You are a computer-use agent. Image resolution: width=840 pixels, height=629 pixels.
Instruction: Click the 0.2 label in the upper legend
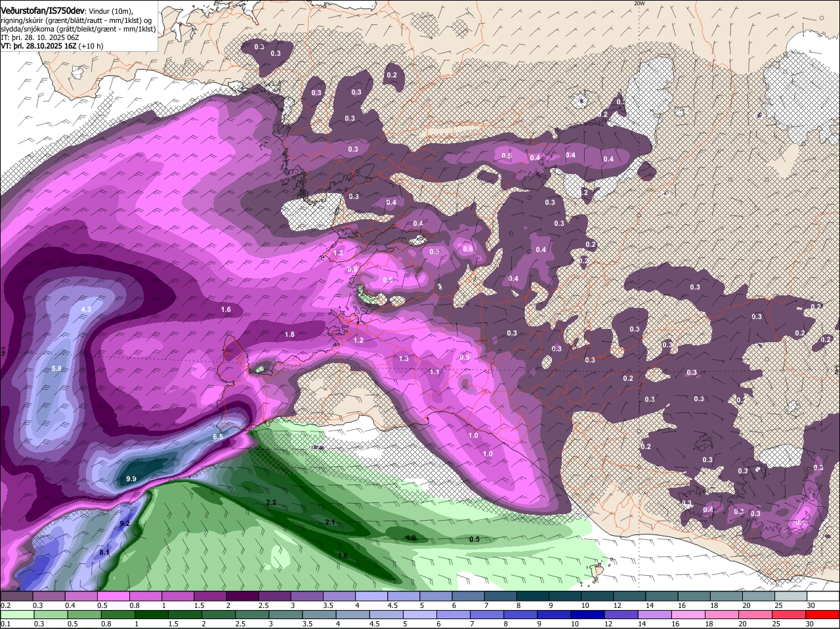tap(6, 605)
